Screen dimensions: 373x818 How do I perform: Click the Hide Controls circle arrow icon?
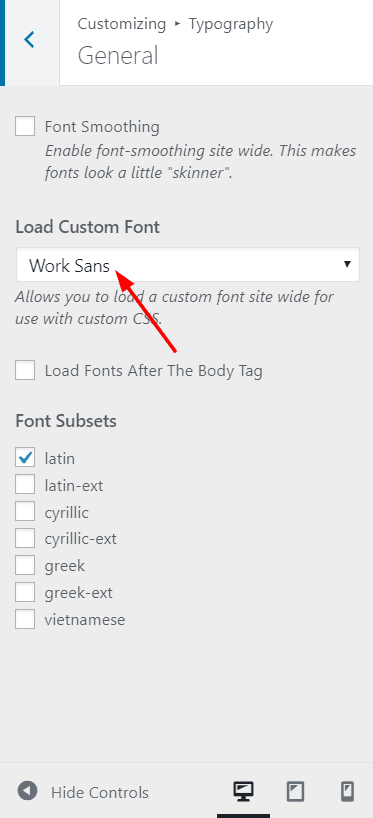27,791
